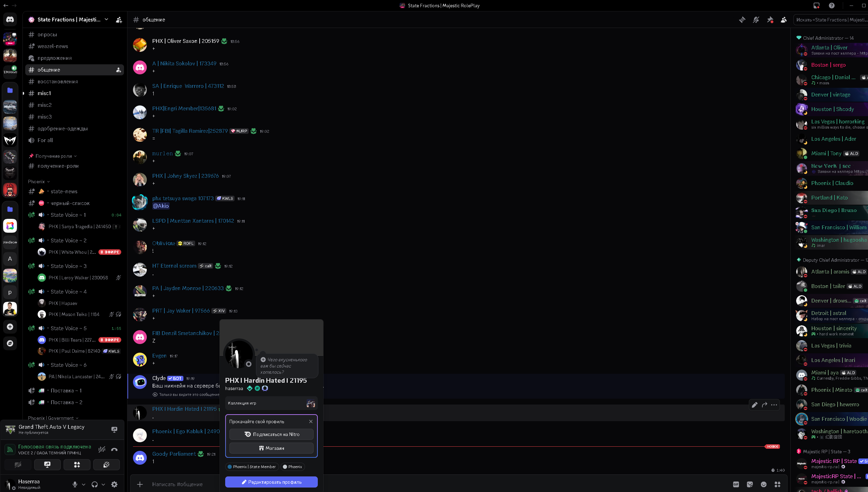Open microphone input options chevron
868x492 pixels.
click(x=84, y=484)
